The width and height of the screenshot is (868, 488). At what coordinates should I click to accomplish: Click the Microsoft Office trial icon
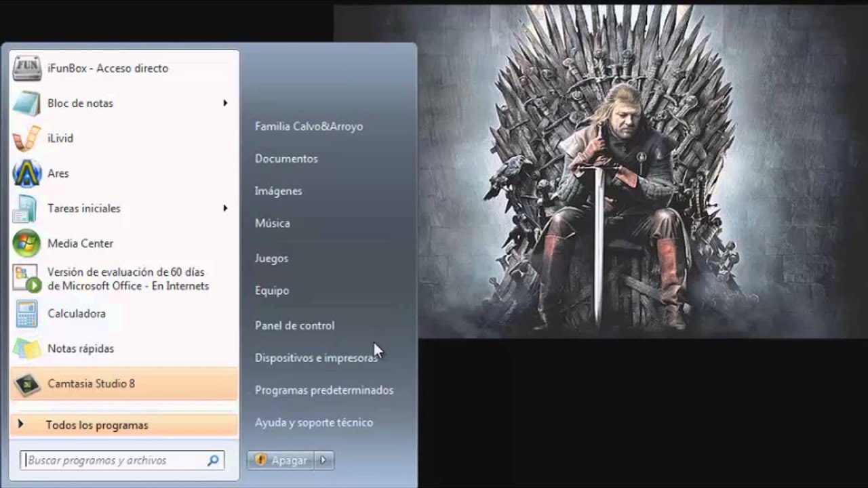pos(27,279)
